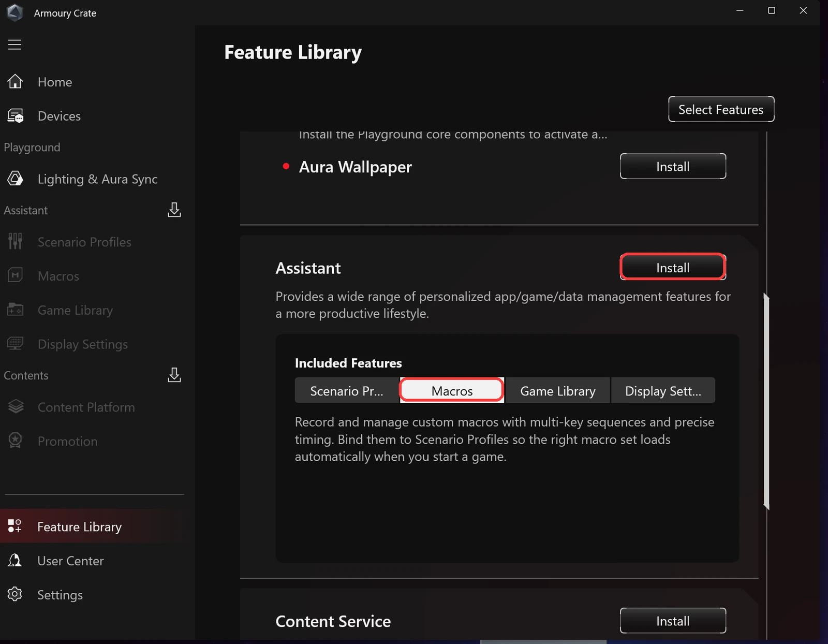The image size is (828, 644).
Task: Maximize the Armoury Crate window
Action: pyautogui.click(x=771, y=10)
